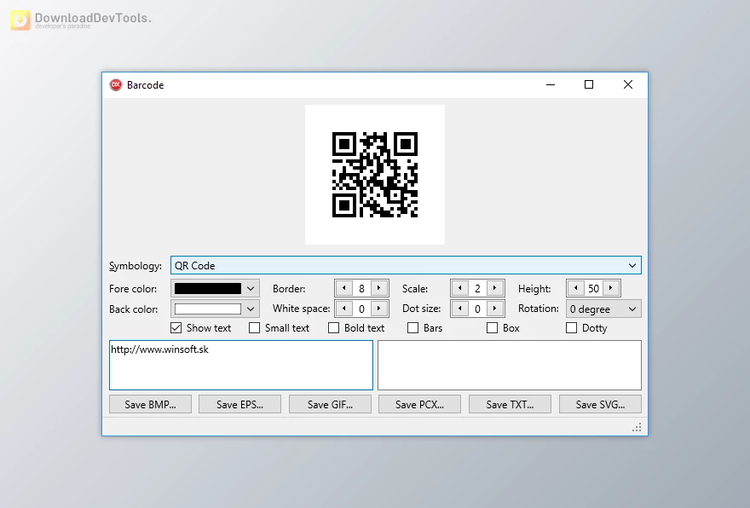Close the Barcode window
Viewport: 750px width, 508px height.
point(628,85)
